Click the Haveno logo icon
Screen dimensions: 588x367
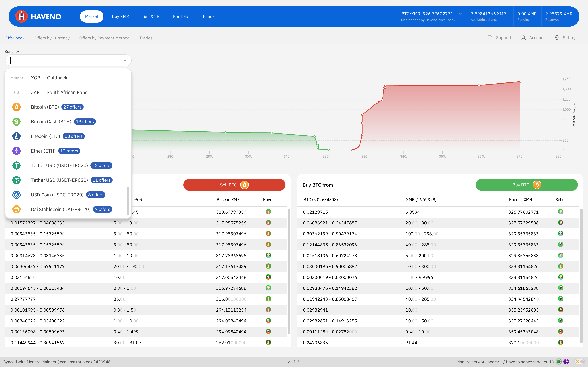[x=21, y=16]
